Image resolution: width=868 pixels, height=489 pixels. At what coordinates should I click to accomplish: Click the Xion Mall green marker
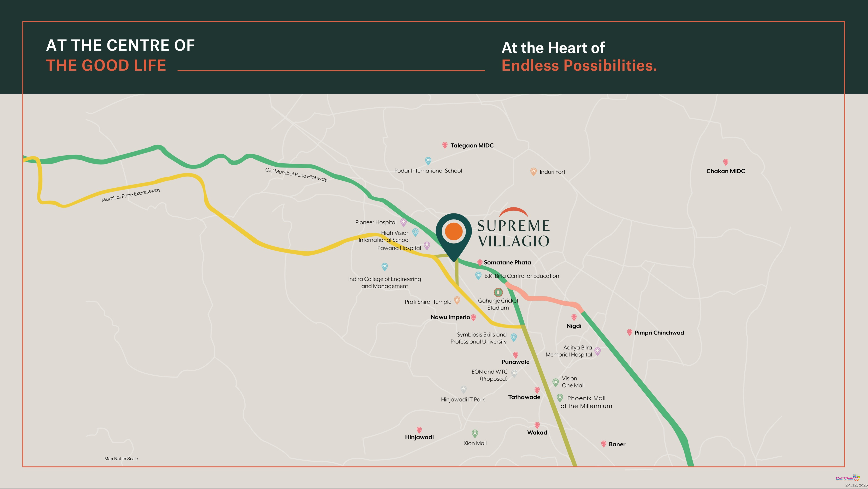tap(475, 433)
